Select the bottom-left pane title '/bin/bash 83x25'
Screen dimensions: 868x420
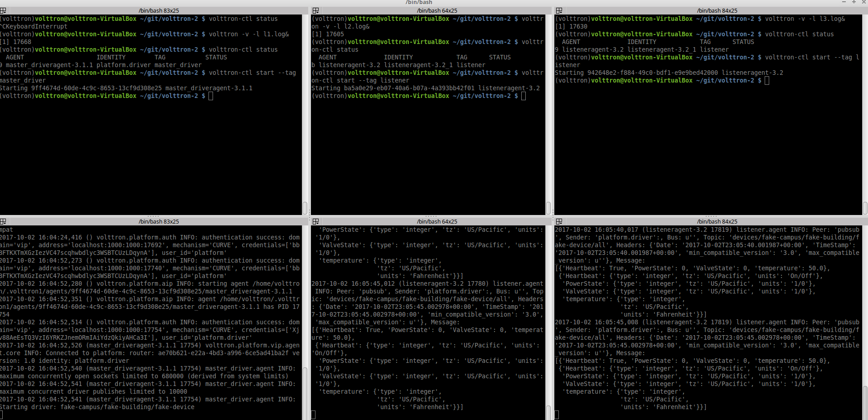coord(159,221)
